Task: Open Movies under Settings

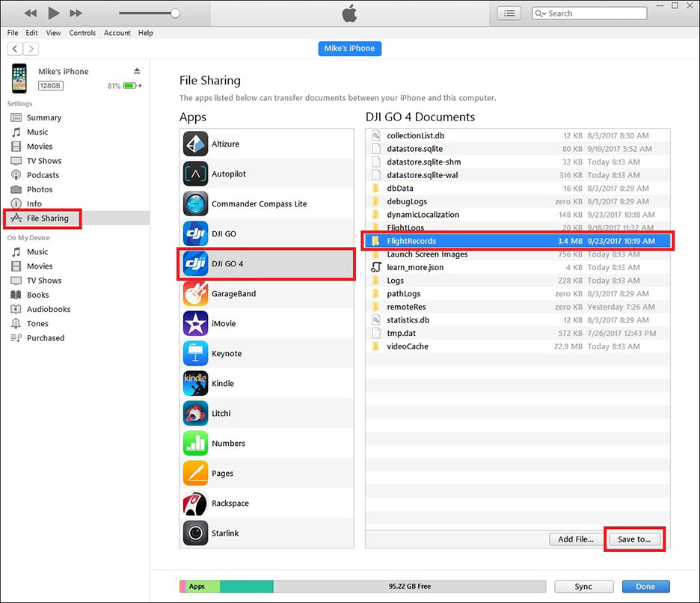Action: [x=40, y=146]
